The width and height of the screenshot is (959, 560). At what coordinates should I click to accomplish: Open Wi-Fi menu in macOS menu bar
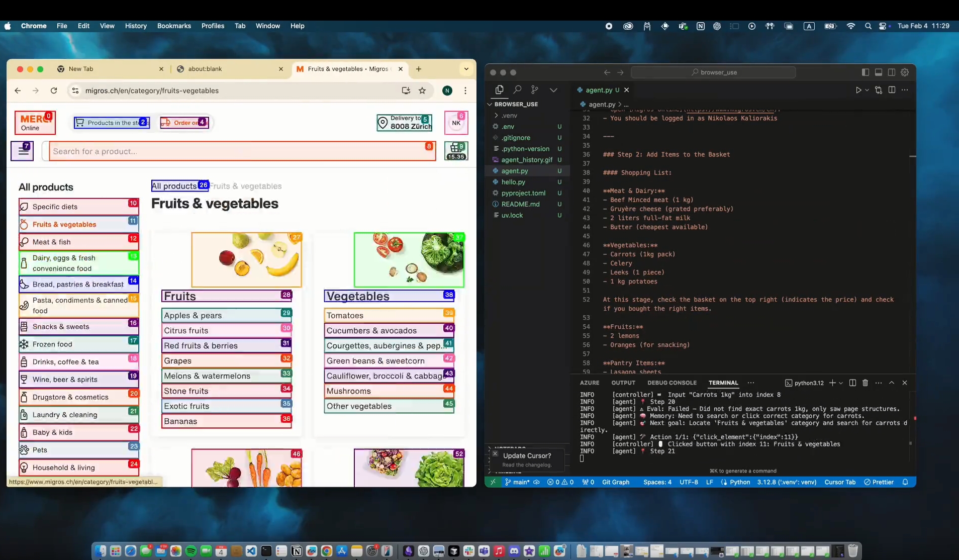pos(850,26)
